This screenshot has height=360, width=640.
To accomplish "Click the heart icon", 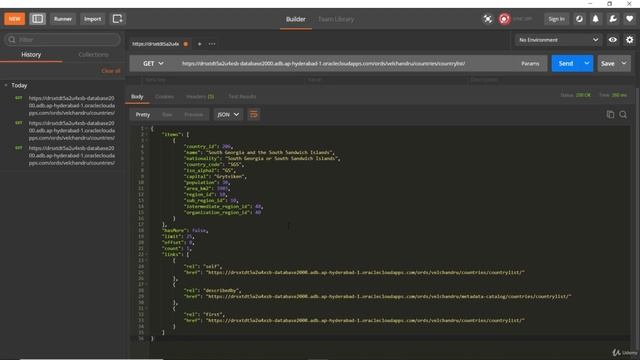I will (629, 19).
